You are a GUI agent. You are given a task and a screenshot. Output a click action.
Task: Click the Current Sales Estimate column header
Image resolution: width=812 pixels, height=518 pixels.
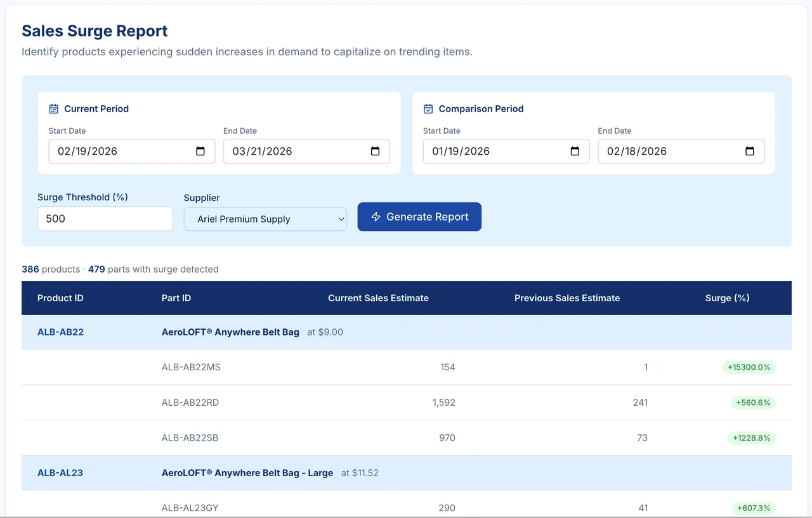point(378,298)
